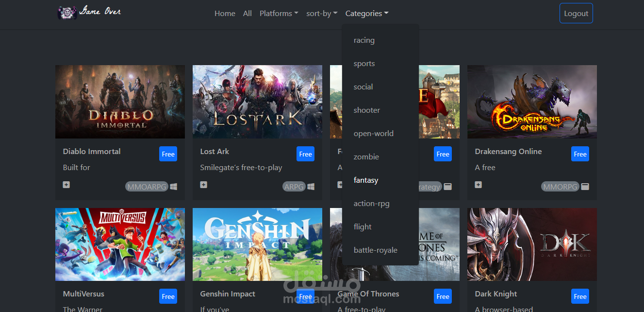Click plus icon on Diablo Immortal card

pos(66,185)
